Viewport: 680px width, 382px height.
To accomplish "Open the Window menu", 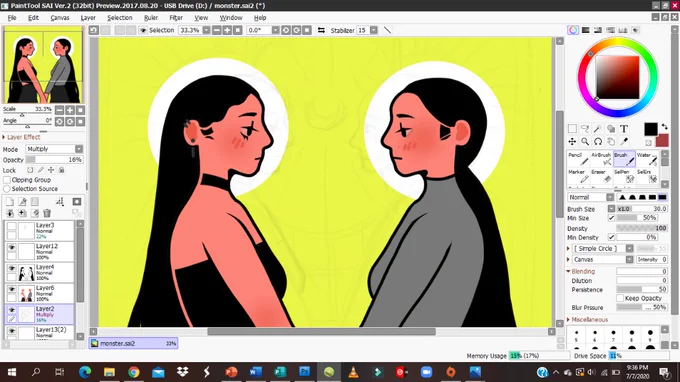I will 231,18.
